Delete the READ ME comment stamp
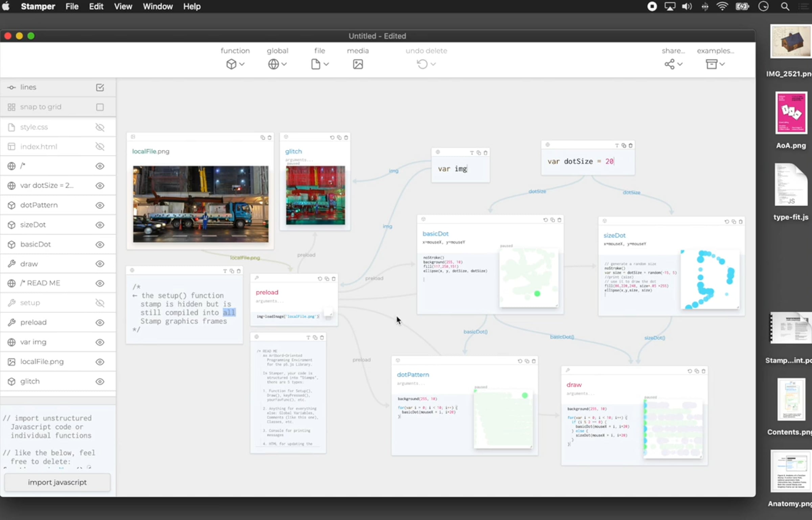Image resolution: width=812 pixels, height=520 pixels. (x=322, y=338)
